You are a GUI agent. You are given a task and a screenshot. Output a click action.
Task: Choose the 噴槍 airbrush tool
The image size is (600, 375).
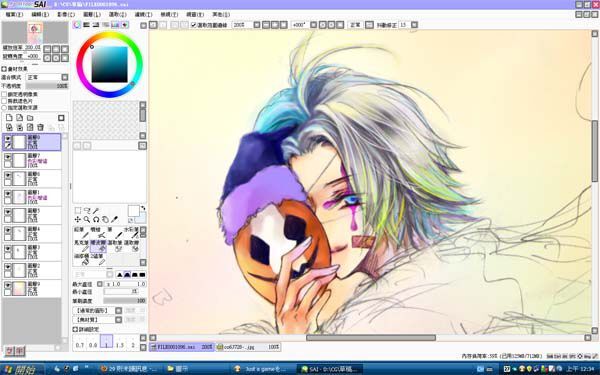98,232
